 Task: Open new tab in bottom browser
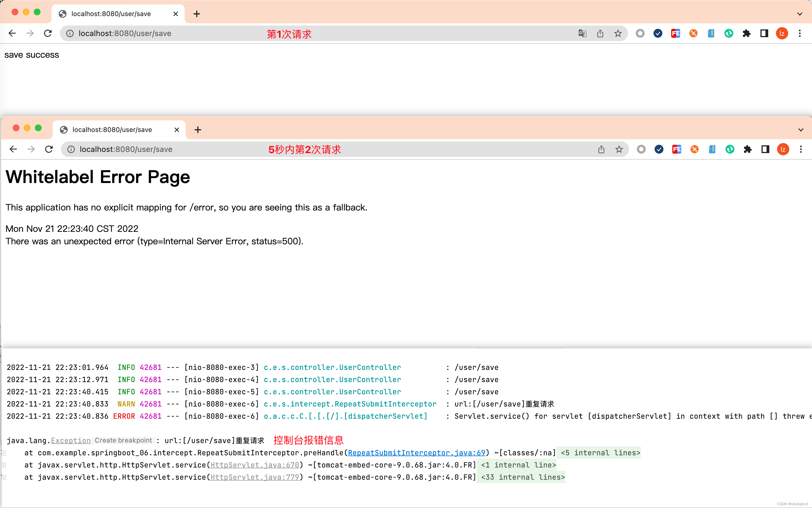pyautogui.click(x=198, y=130)
